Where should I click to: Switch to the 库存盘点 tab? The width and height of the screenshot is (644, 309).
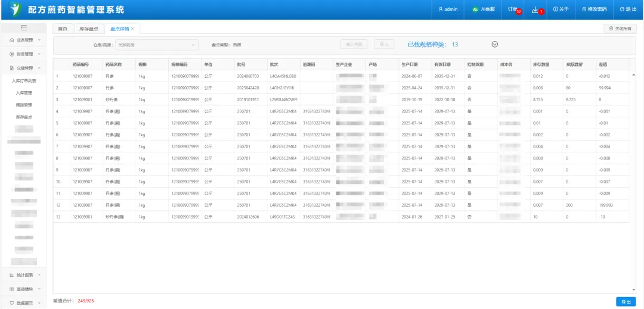pos(88,29)
